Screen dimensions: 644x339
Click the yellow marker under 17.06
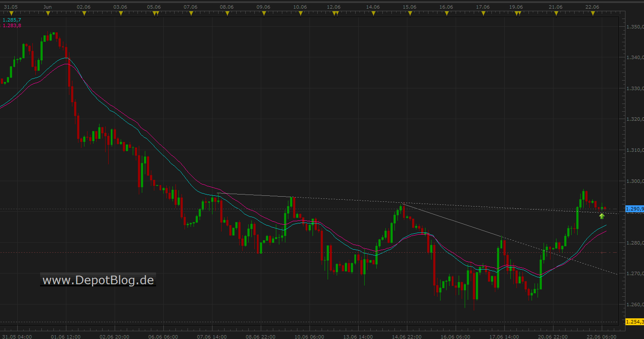[483, 14]
